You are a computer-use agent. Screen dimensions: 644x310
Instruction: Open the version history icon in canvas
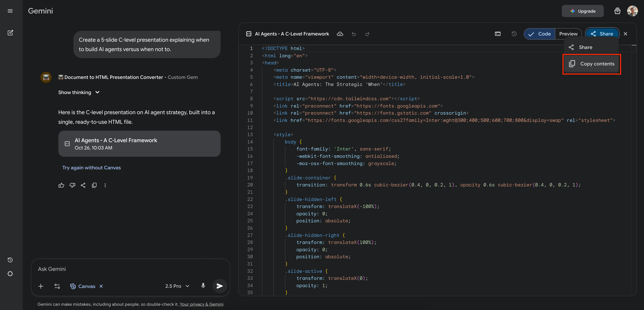coord(514,34)
